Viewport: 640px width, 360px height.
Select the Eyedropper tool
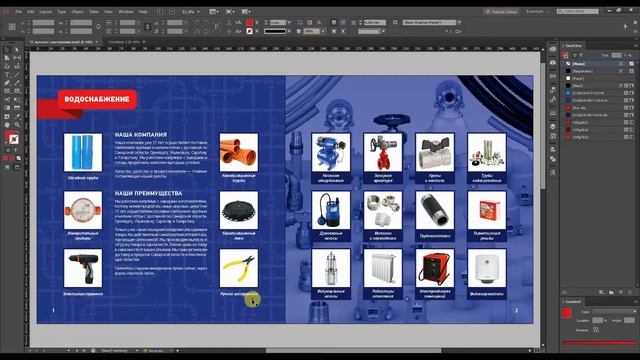coord(17,116)
